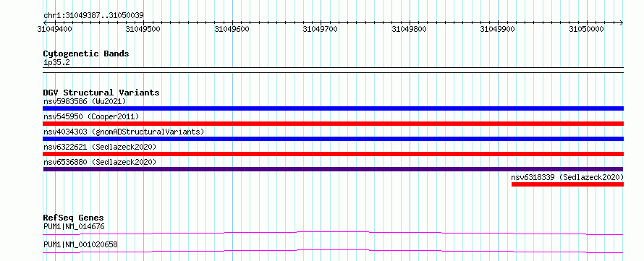Select the nsv4034303 (gnomADStructuralVariants) label
The image size is (644, 261).
tap(124, 132)
